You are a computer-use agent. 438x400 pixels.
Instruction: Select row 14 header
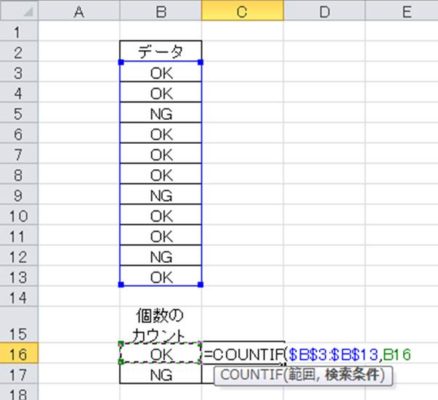19,297
